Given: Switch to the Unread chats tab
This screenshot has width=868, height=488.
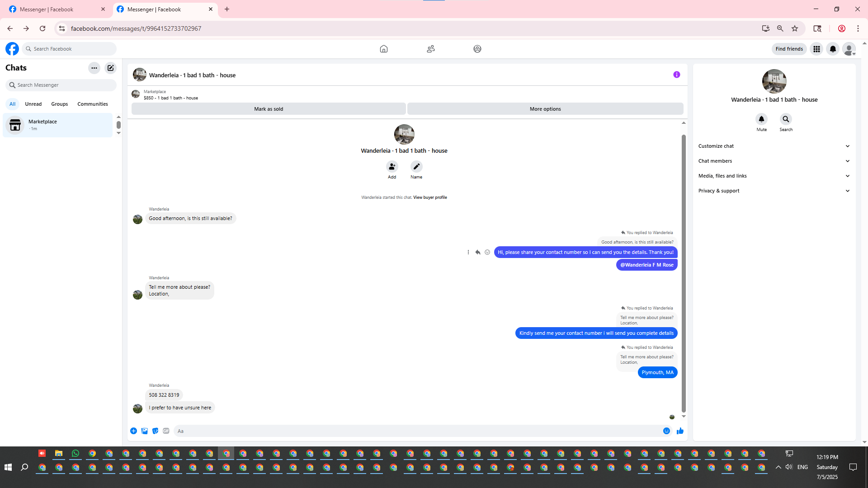Looking at the screenshot, I should click(33, 104).
